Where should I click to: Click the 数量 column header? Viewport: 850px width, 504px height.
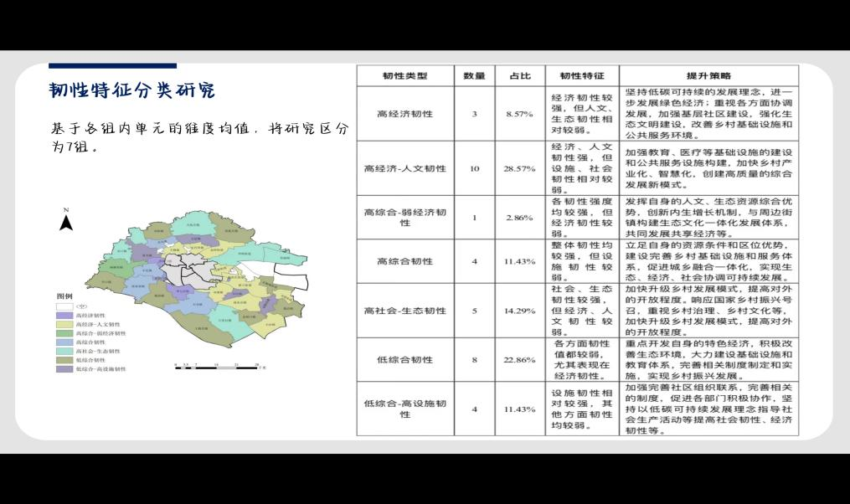tap(474, 75)
